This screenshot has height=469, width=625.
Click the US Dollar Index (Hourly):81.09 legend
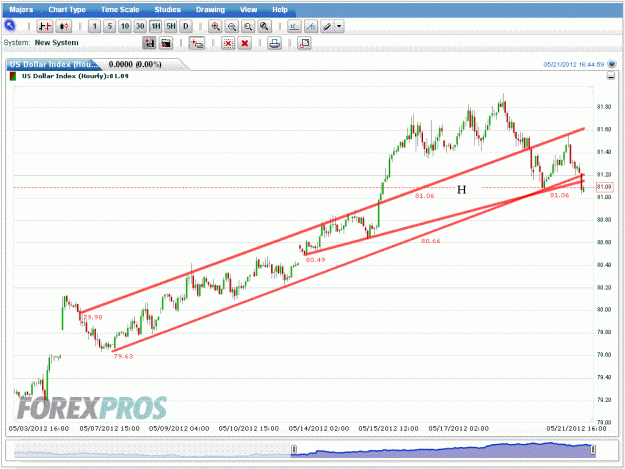75,76
